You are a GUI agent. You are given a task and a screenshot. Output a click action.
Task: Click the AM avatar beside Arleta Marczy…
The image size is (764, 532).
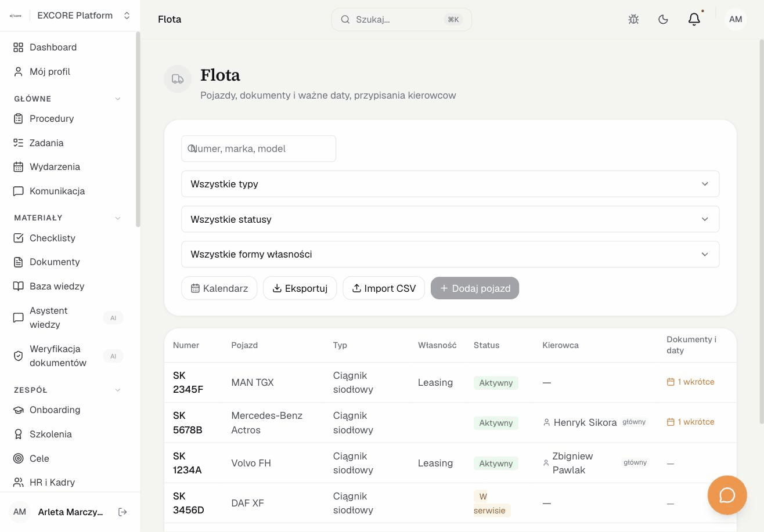pos(20,512)
